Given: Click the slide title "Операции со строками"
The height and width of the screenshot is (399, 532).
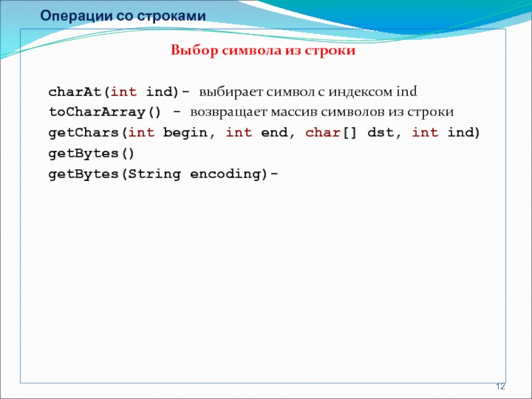Looking at the screenshot, I should [123, 16].
